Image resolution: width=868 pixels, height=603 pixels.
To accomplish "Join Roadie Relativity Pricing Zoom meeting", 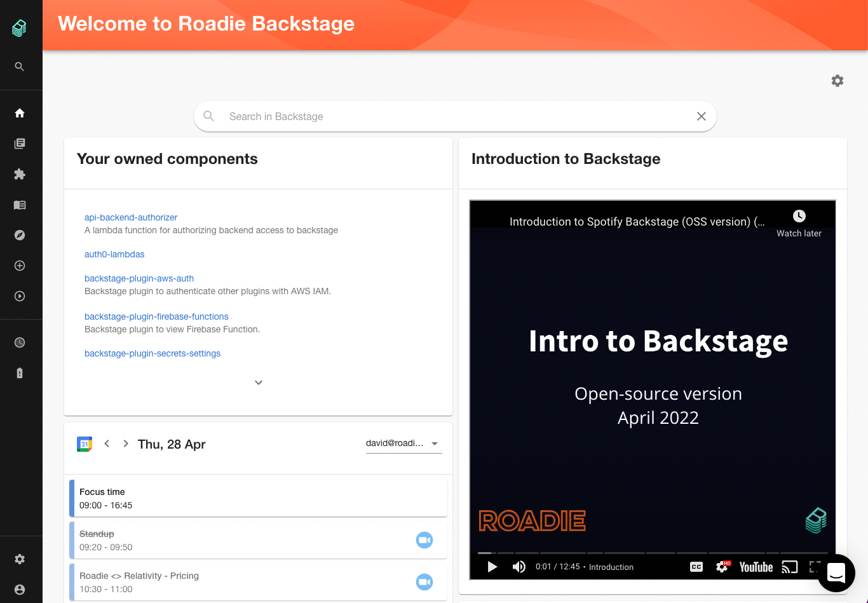I will pos(424,582).
